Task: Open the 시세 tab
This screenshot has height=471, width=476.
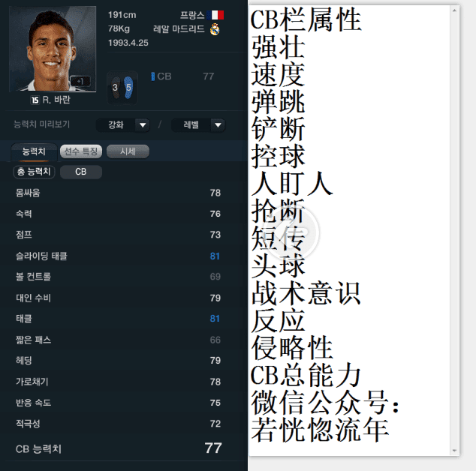Action: tap(128, 151)
